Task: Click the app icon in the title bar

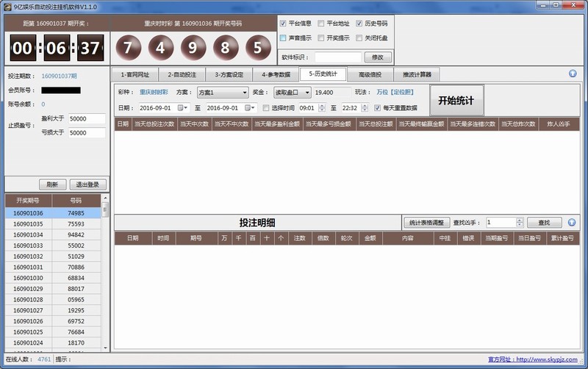Action: point(7,5)
